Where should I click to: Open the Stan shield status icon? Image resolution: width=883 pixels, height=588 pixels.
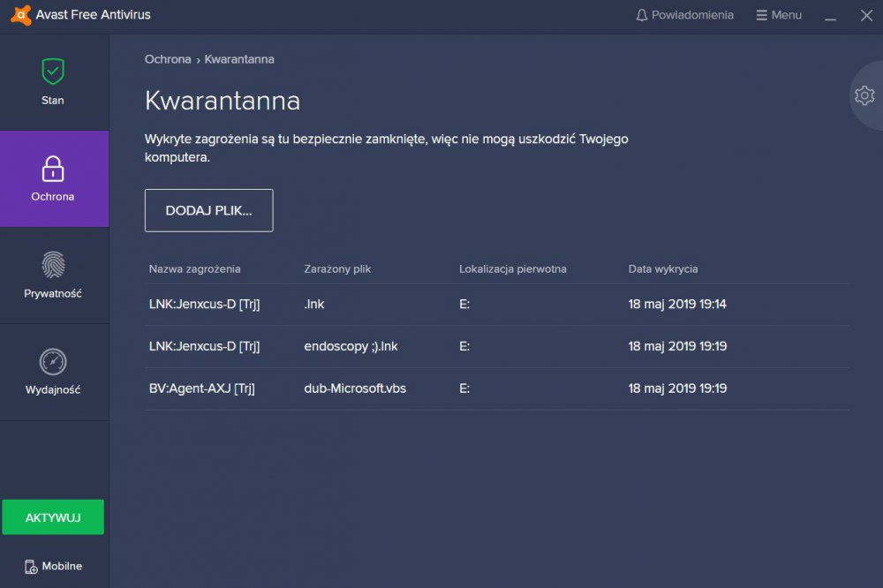click(x=53, y=72)
